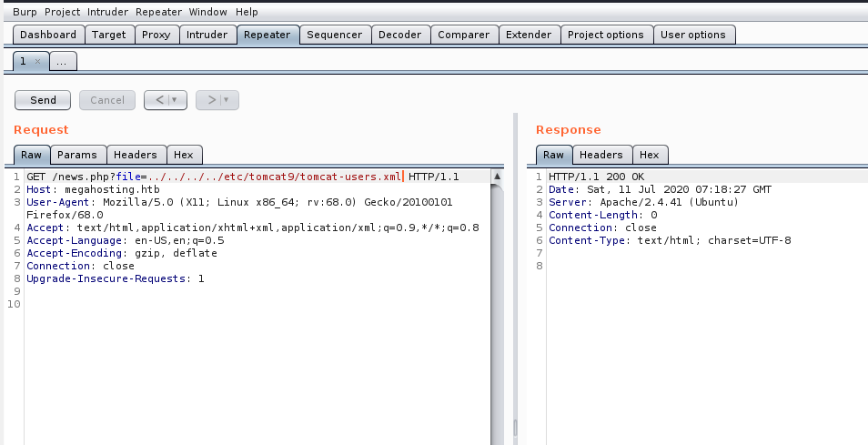This screenshot has height=445, width=868.
Task: Open the Repeater menu
Action: 158,12
